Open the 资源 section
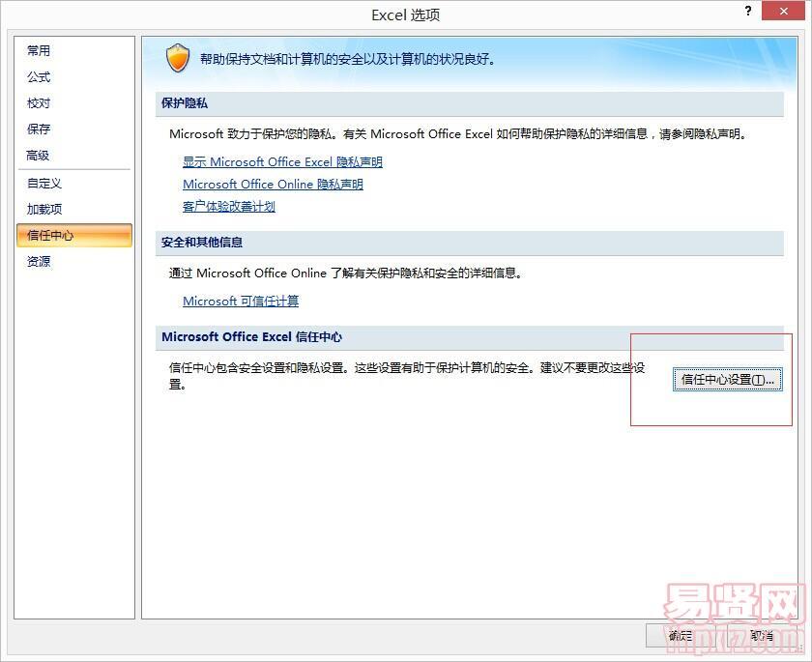 tap(74, 261)
